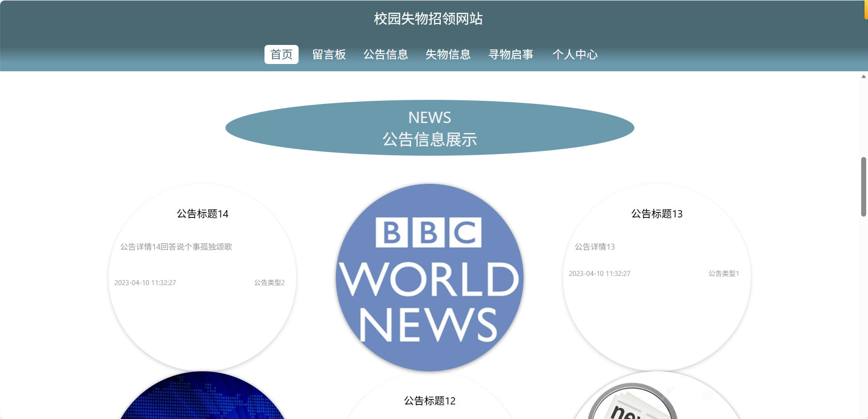The image size is (868, 419).
Task: Click the 公告详情13 description text
Action: pos(595,246)
